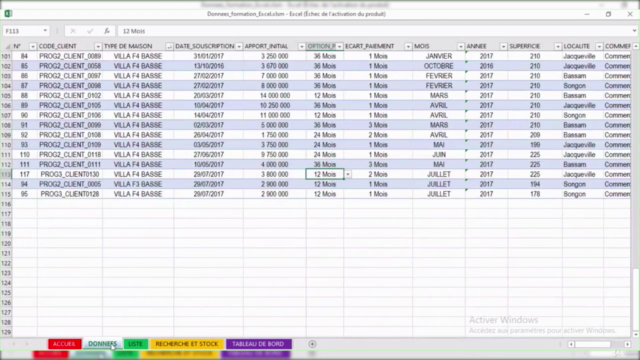
Task: Click the error indicator on JANVIER row year cell
Action: click(467, 53)
